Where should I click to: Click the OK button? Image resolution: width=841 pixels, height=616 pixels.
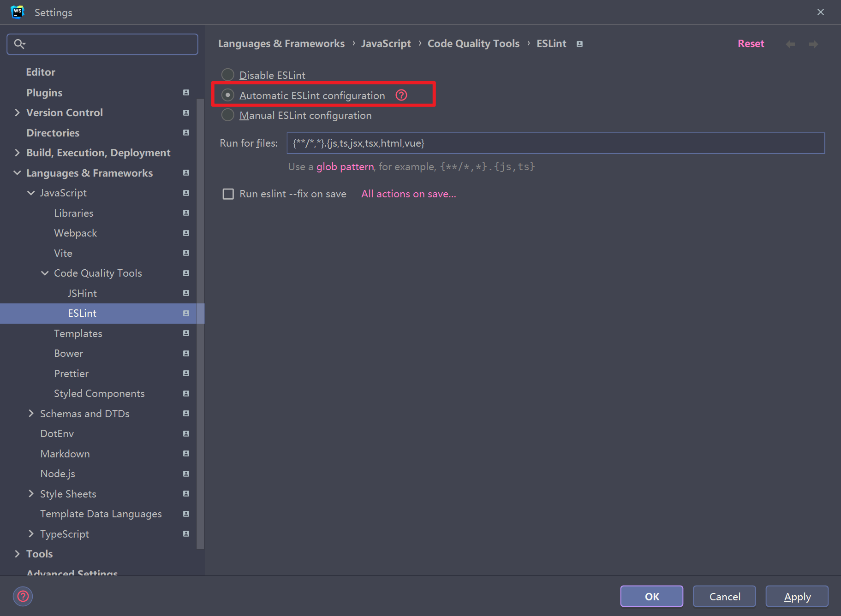[651, 596]
